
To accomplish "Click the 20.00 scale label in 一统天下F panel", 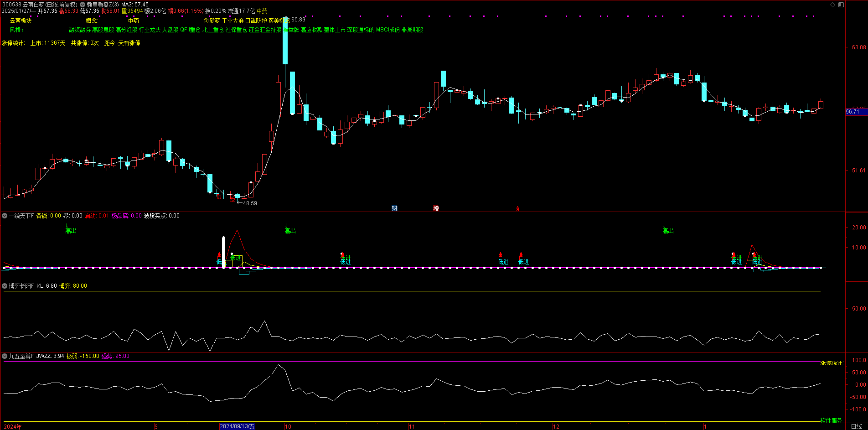I will point(859,228).
